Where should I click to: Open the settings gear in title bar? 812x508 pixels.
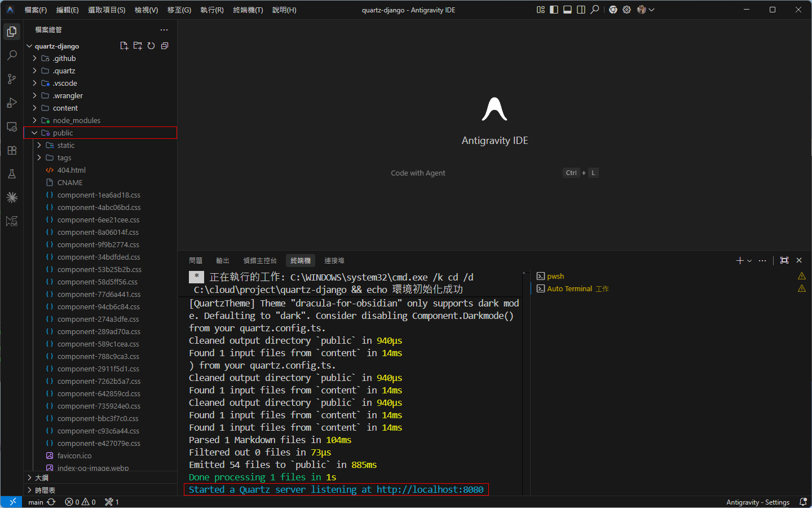[626, 10]
